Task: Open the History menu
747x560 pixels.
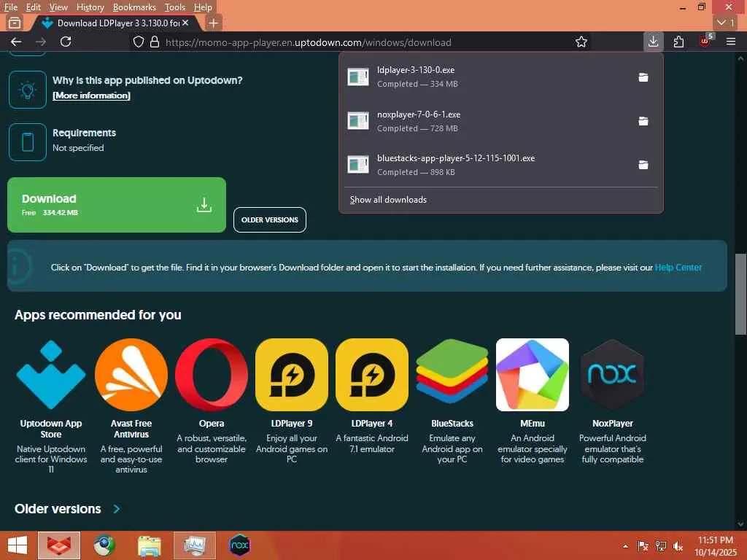Action: pyautogui.click(x=90, y=7)
